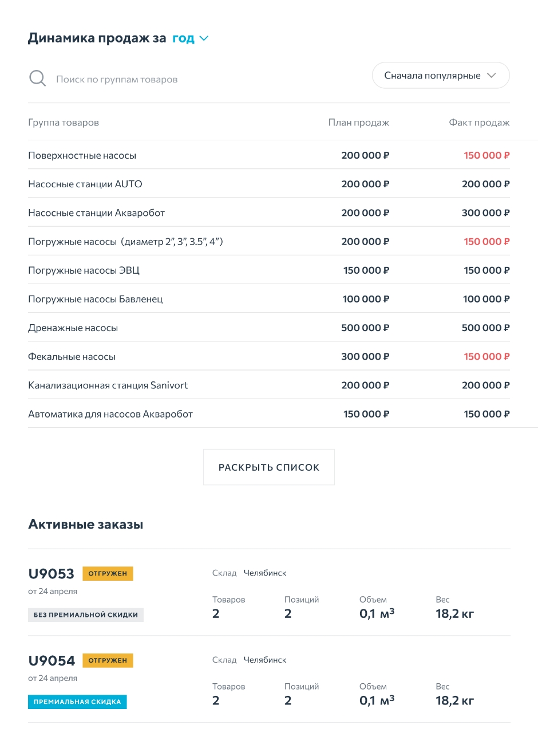Click the "Фекальные насосы" row
Viewport: 538px width, 756px height.
72,356
